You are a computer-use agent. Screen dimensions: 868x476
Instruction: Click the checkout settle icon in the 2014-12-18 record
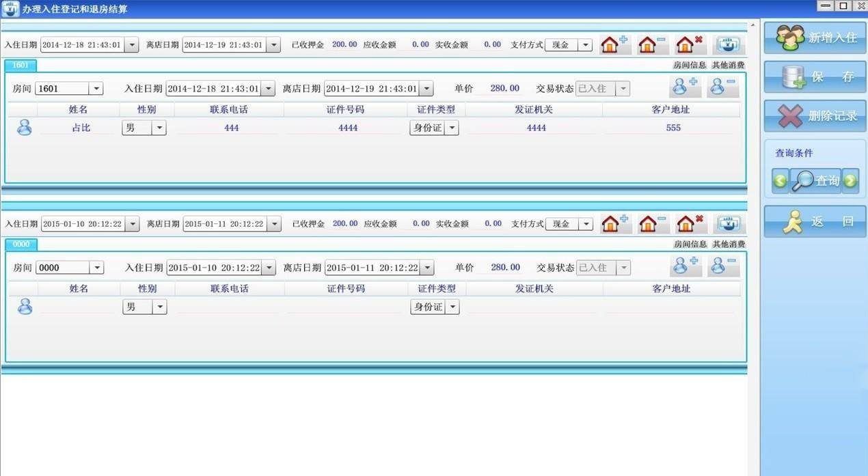pyautogui.click(x=729, y=44)
